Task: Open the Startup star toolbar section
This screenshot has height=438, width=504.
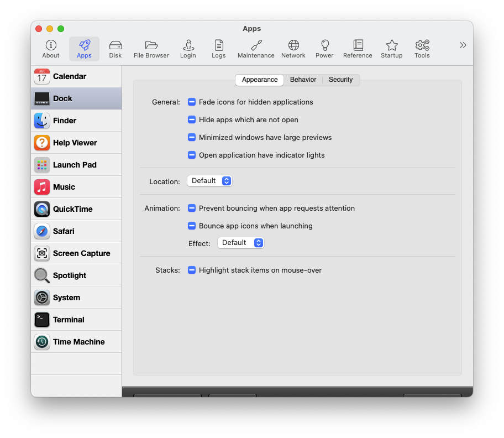Action: pyautogui.click(x=391, y=49)
